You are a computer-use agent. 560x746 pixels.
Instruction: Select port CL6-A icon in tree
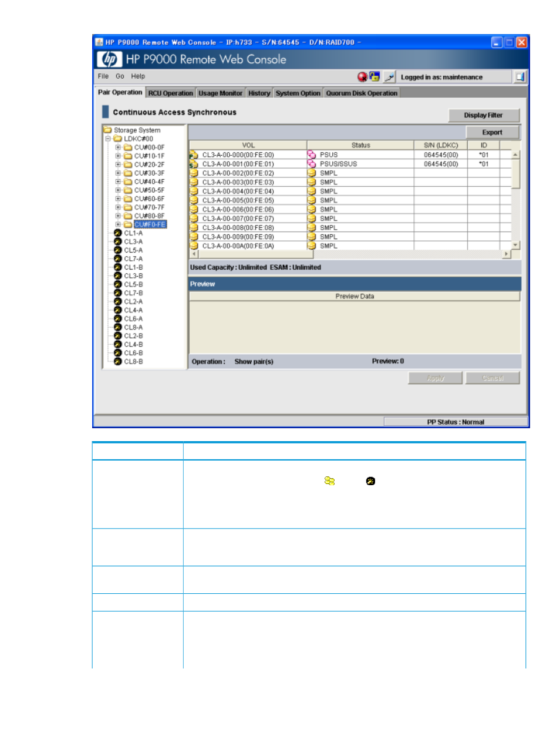pyautogui.click(x=117, y=318)
